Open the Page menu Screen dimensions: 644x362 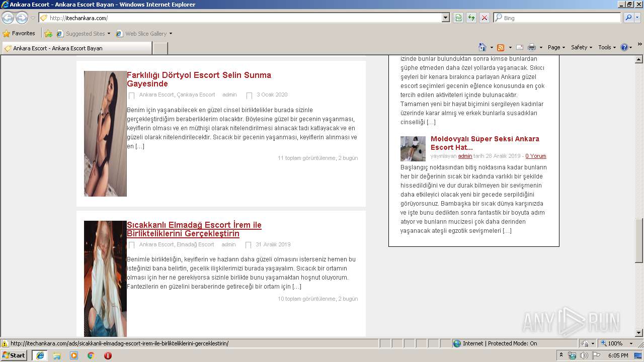pos(556,47)
